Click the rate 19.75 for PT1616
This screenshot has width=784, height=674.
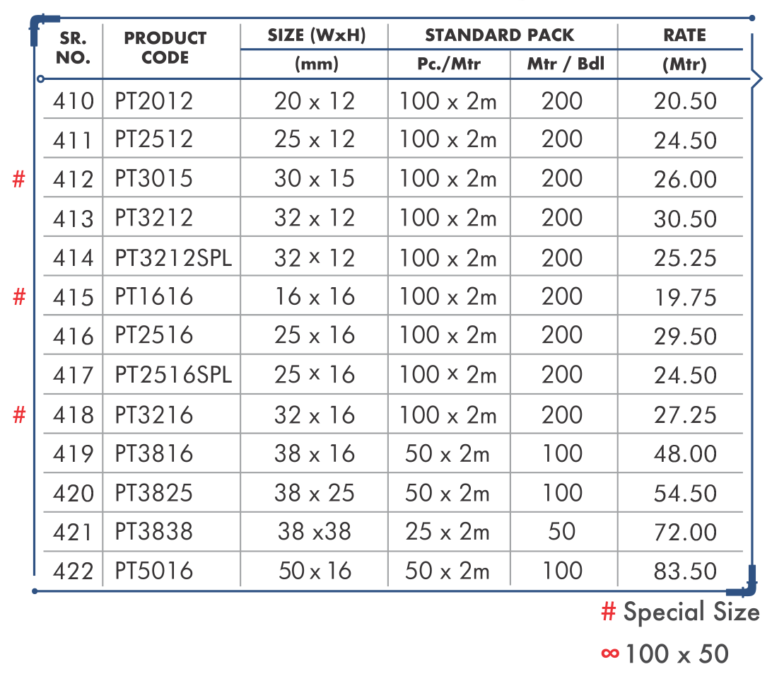[685, 298]
